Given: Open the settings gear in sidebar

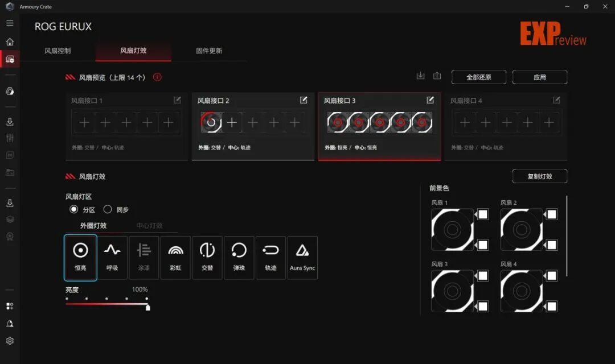Looking at the screenshot, I should pyautogui.click(x=10, y=341).
